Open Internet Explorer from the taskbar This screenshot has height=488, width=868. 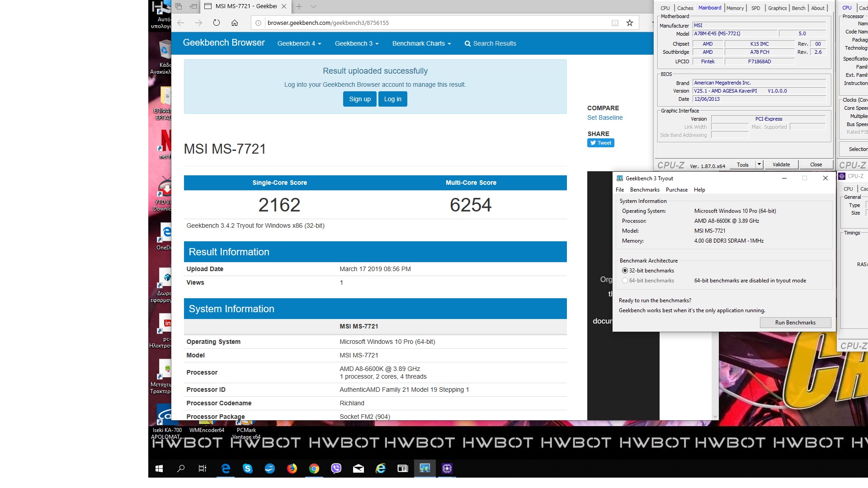(380, 469)
